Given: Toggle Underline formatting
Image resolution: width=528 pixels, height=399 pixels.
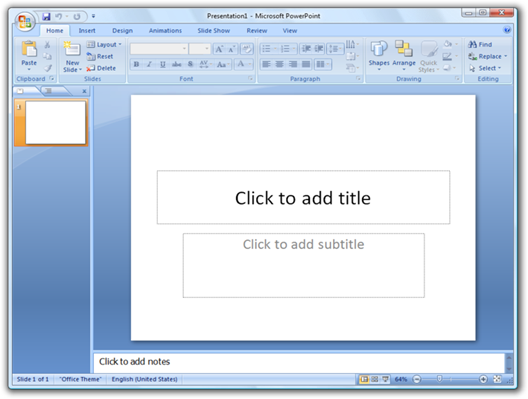Looking at the screenshot, I should click(x=163, y=64).
